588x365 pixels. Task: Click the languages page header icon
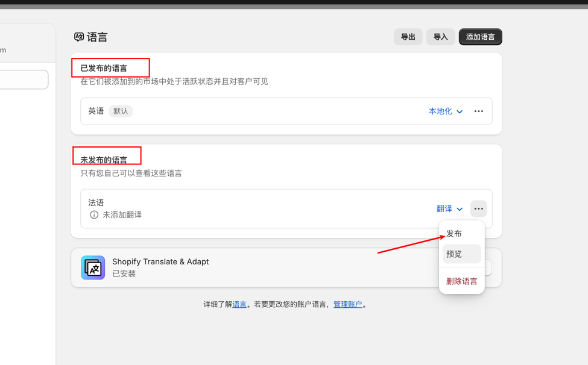[x=79, y=37]
